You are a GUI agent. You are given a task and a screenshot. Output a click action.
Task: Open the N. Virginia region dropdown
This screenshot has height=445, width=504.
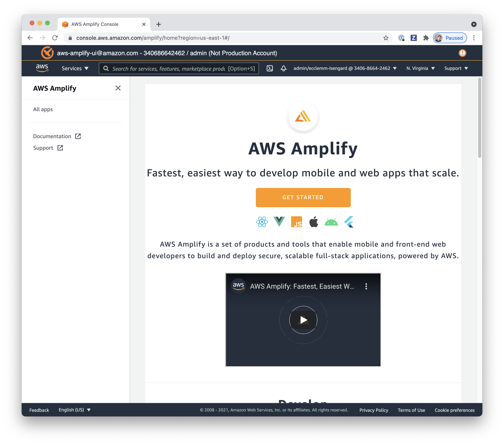[420, 68]
